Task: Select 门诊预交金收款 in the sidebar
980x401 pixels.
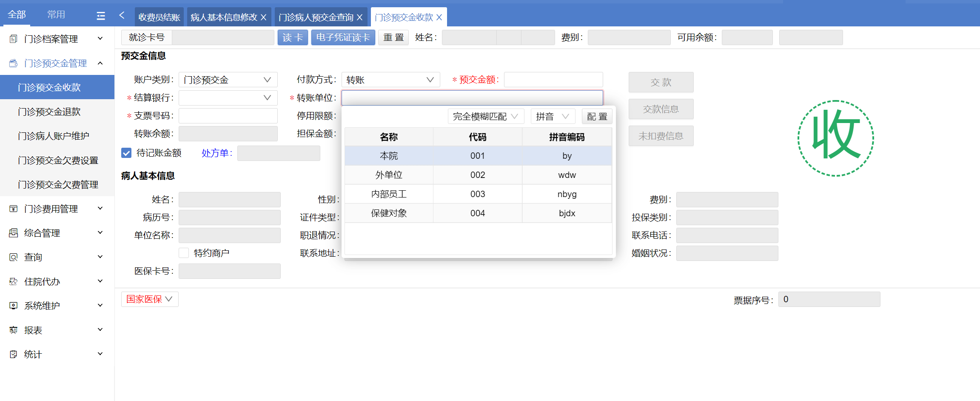Action: tap(57, 87)
